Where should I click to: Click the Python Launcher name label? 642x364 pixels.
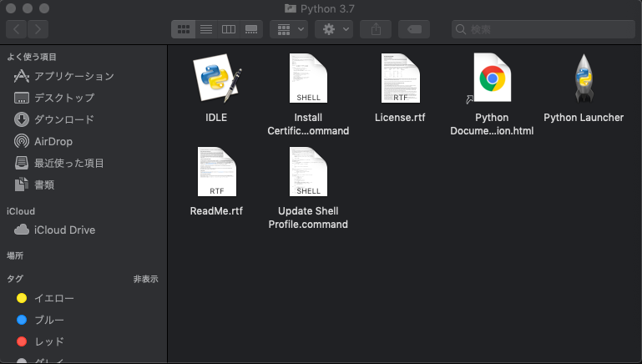(x=584, y=118)
